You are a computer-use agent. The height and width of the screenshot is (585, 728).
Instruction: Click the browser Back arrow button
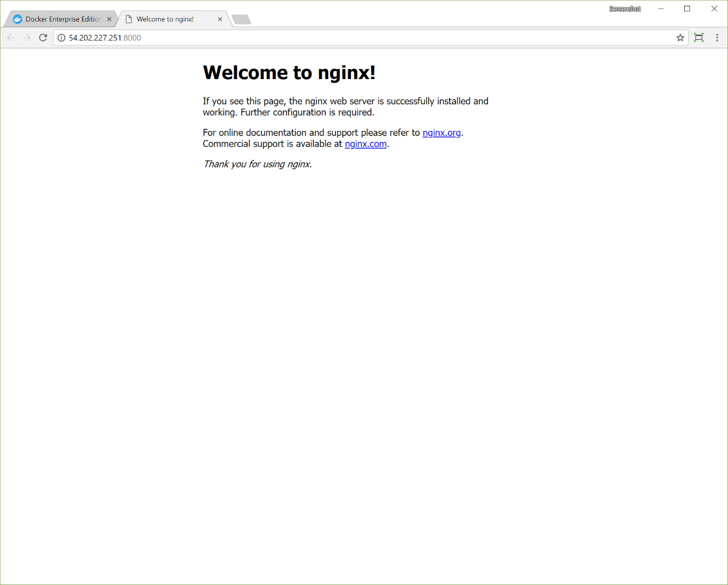pyautogui.click(x=11, y=38)
